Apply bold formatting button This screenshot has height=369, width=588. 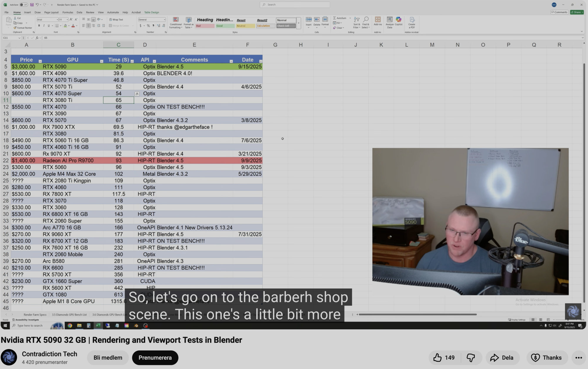(x=39, y=26)
